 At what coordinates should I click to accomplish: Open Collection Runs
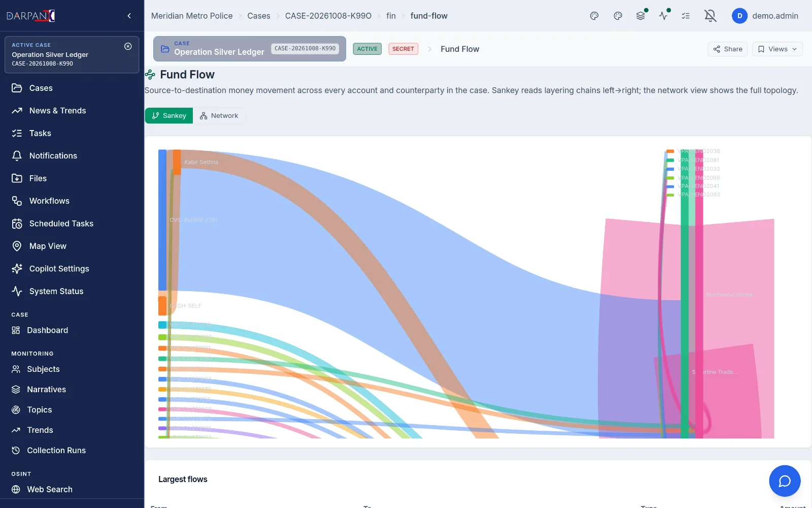point(72,451)
